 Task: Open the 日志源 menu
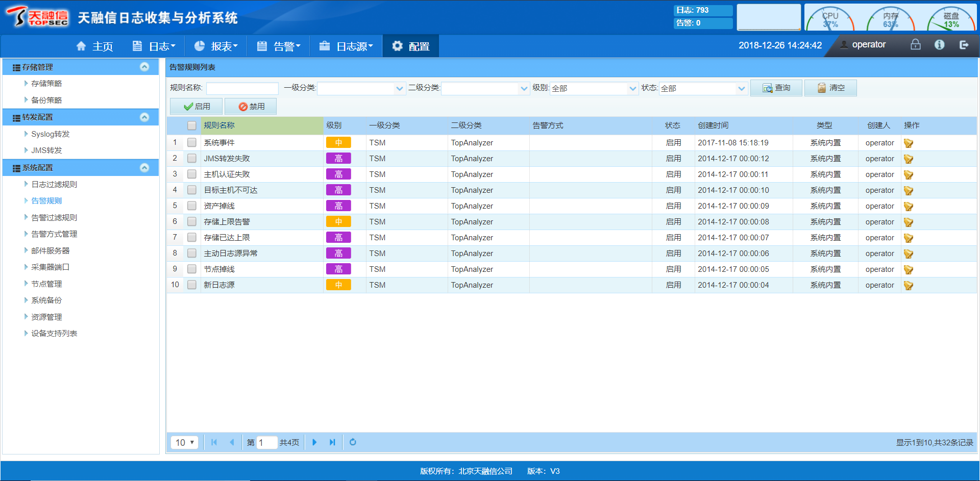347,46
